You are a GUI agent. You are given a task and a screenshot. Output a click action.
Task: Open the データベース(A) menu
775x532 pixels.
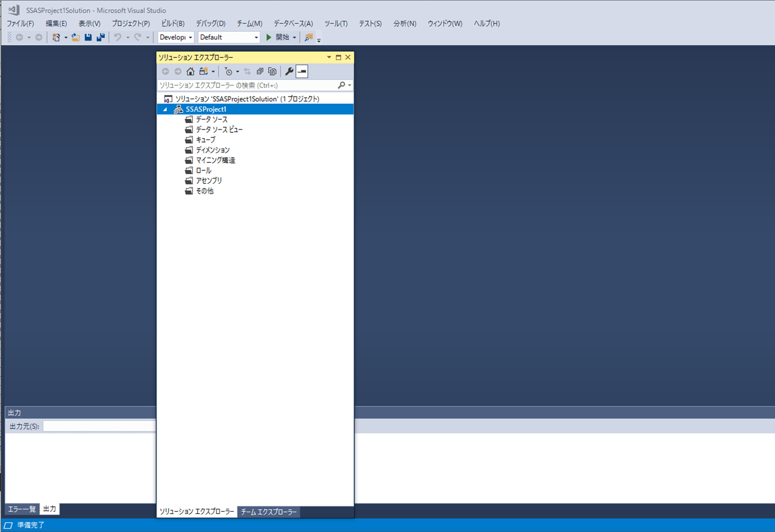coord(293,23)
